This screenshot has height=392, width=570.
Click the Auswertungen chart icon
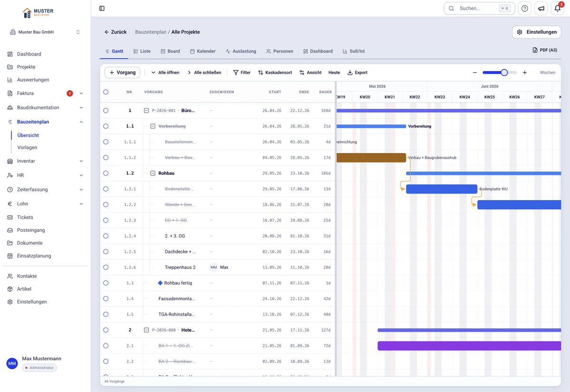[x=10, y=80]
